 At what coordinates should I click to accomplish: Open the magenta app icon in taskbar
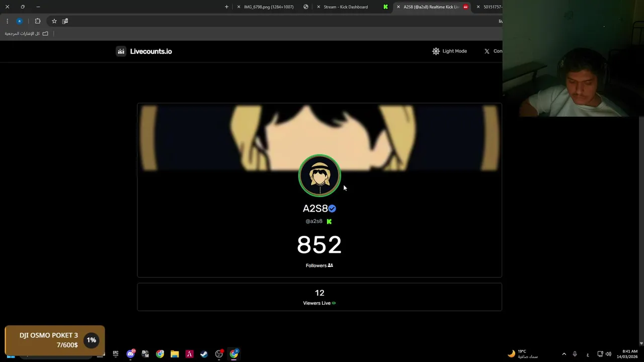[x=189, y=354]
